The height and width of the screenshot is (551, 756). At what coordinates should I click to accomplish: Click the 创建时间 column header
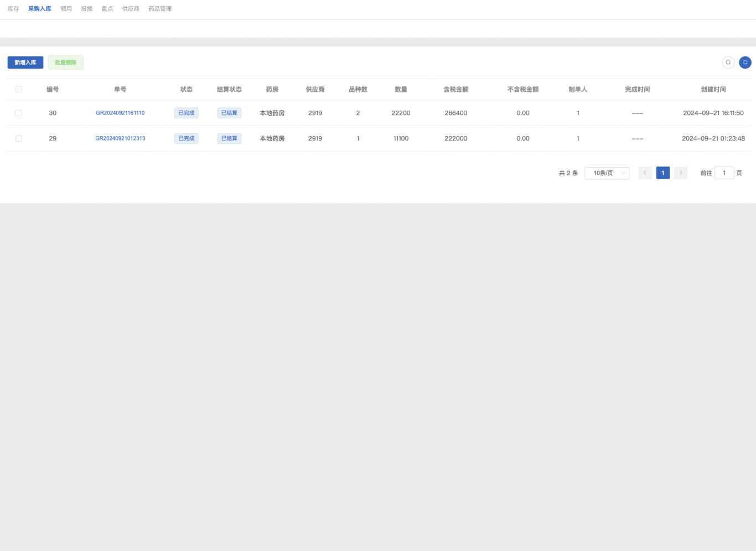coord(713,89)
